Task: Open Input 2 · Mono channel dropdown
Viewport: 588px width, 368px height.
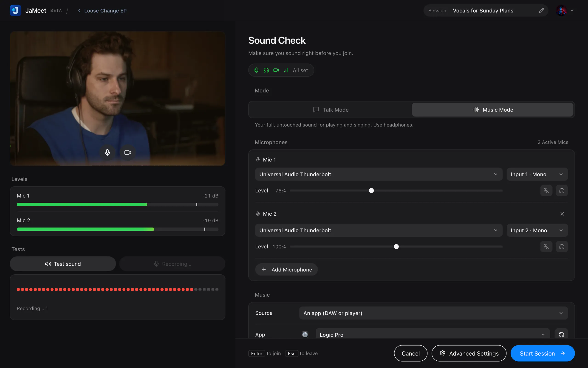Action: pos(537,230)
